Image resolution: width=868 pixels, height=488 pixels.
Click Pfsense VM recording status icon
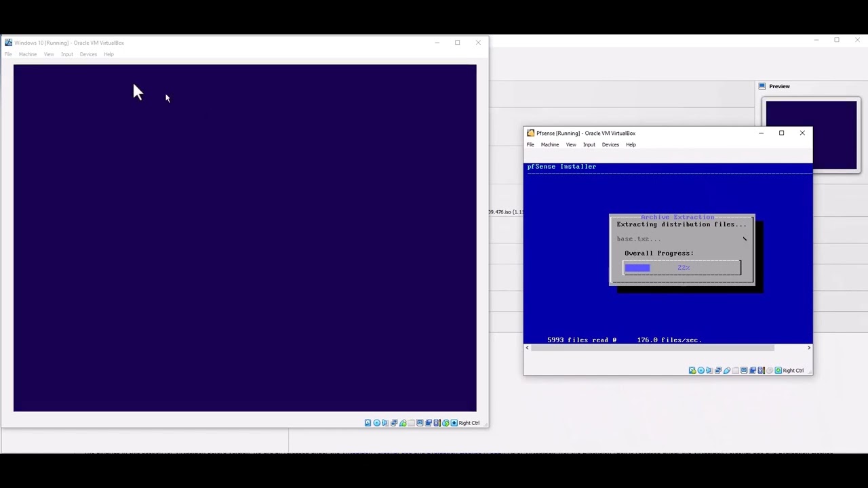[753, 370]
